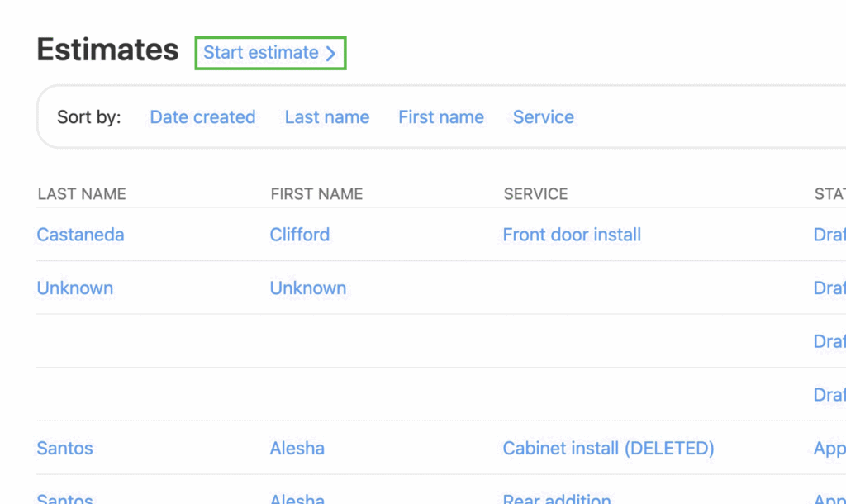Viewport: 846px width, 504px height.
Task: Select the Service sort option
Action: [543, 117]
